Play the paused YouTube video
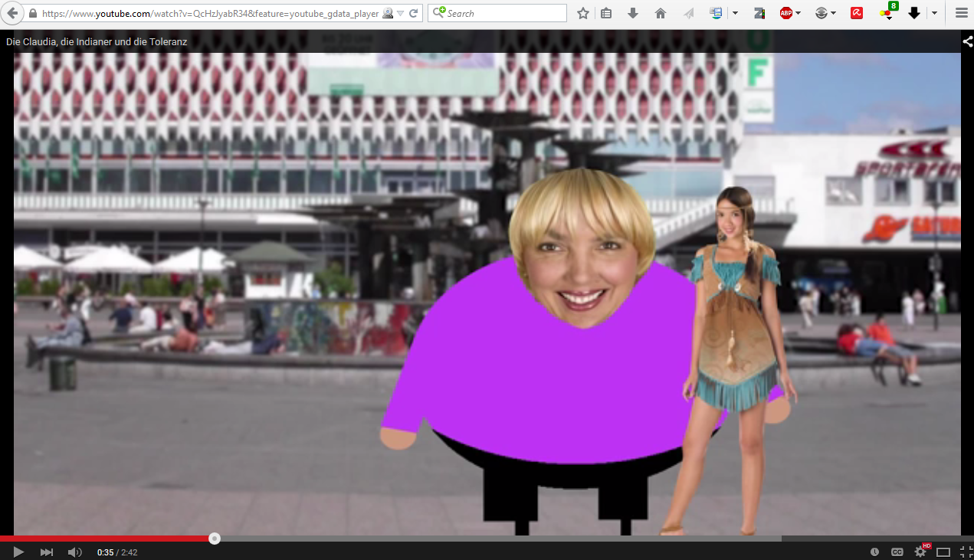Image resolution: width=974 pixels, height=560 pixels. pyautogui.click(x=18, y=552)
